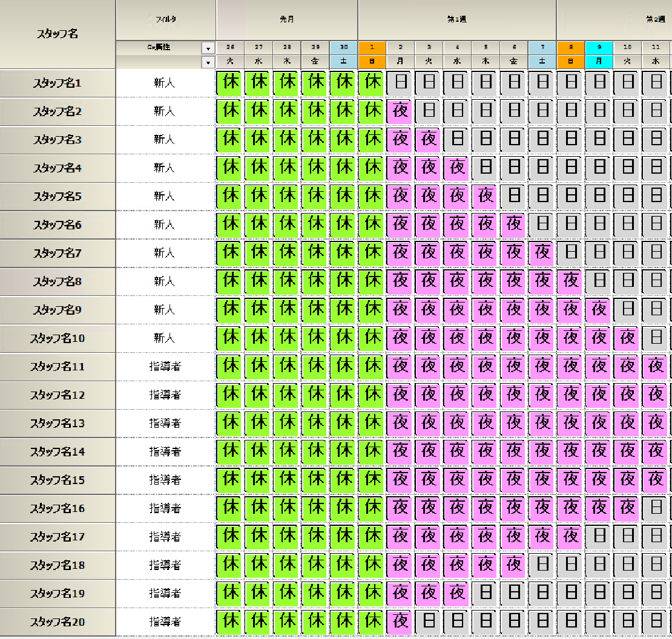The image size is (672, 639).
Task: Select row header スタッフ名17
Action: 58,537
